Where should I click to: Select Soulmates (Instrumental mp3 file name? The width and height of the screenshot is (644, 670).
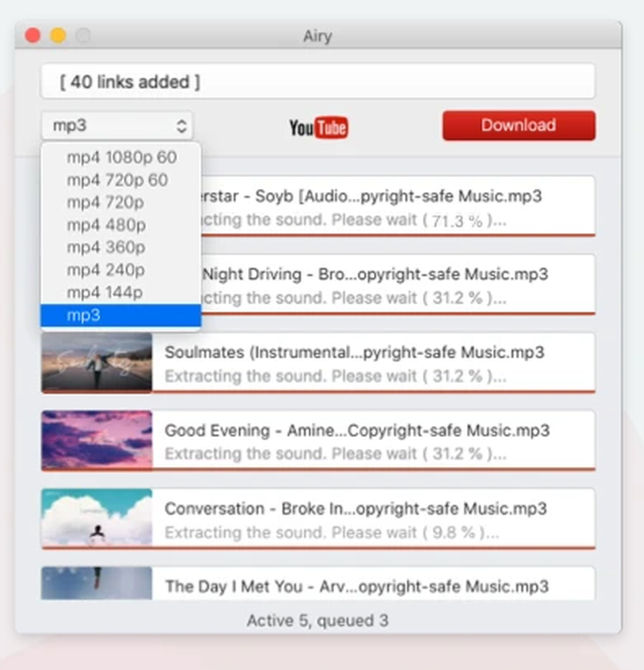click(x=354, y=352)
